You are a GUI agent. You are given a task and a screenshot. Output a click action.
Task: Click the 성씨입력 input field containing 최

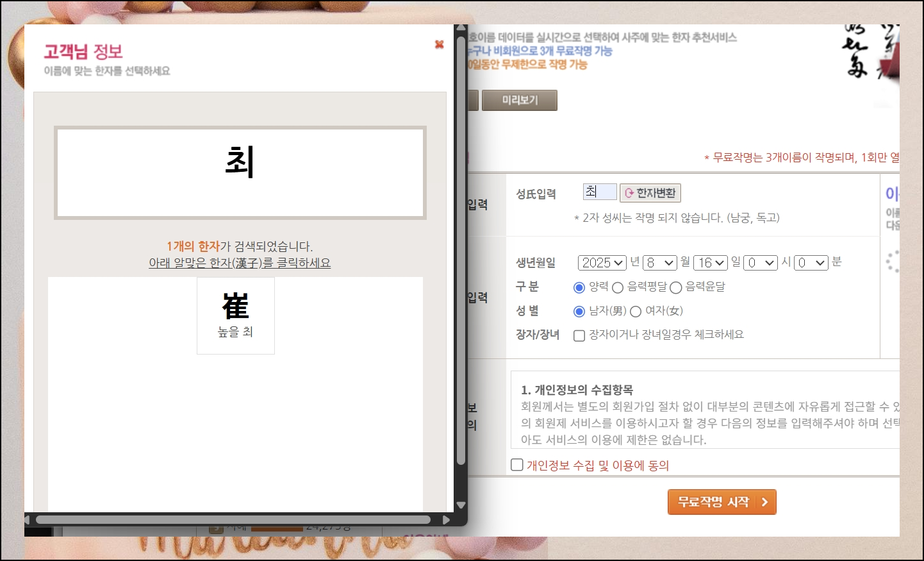(600, 192)
